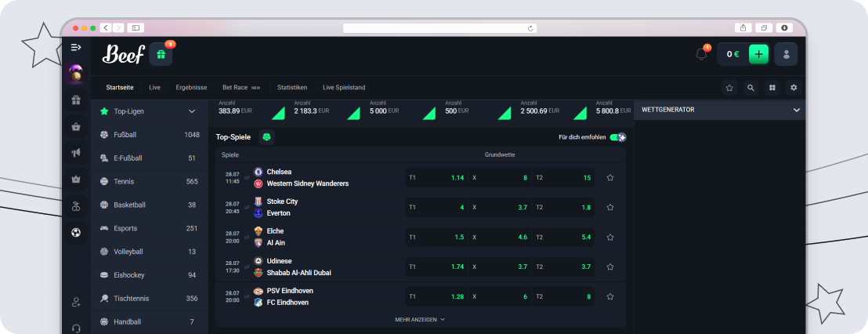Open the search magnifier icon

point(750,88)
